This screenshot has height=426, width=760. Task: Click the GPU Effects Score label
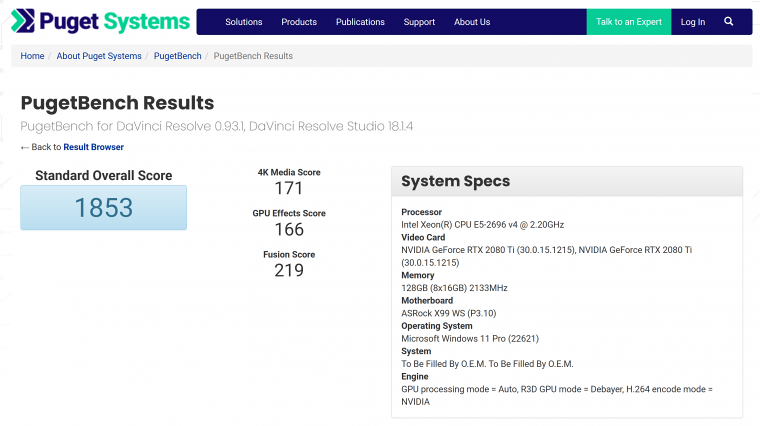(x=289, y=213)
